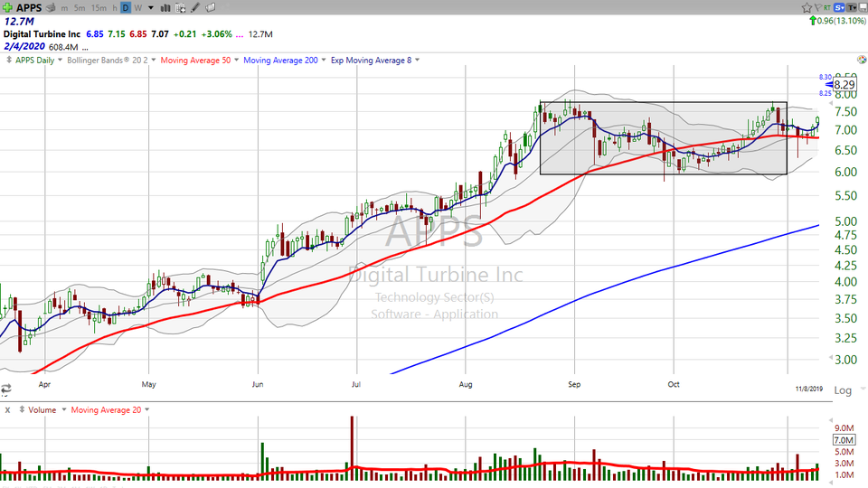Click the 7.0M volume axis label
The height and width of the screenshot is (488, 868).
click(x=844, y=440)
